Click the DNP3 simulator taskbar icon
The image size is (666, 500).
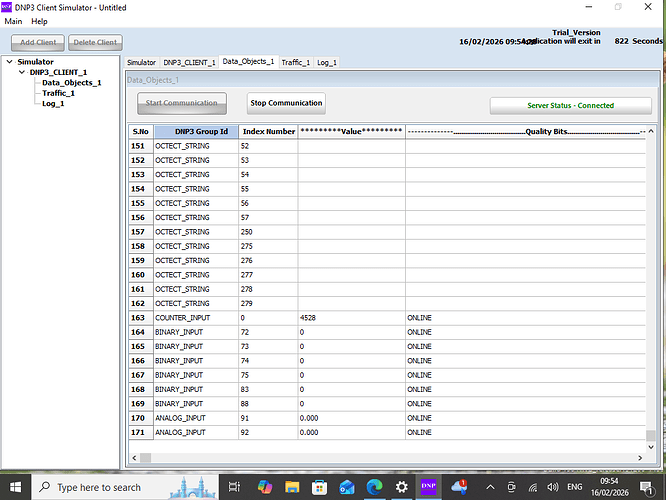tap(428, 486)
